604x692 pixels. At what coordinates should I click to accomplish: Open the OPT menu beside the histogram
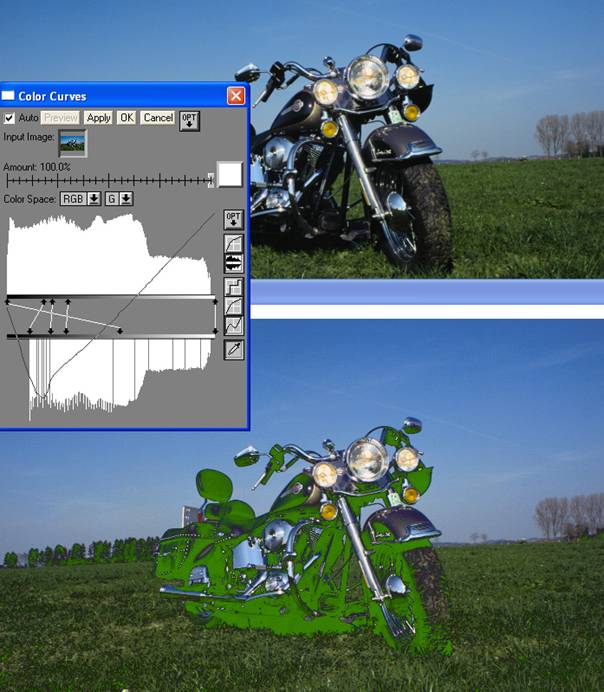tap(233, 219)
